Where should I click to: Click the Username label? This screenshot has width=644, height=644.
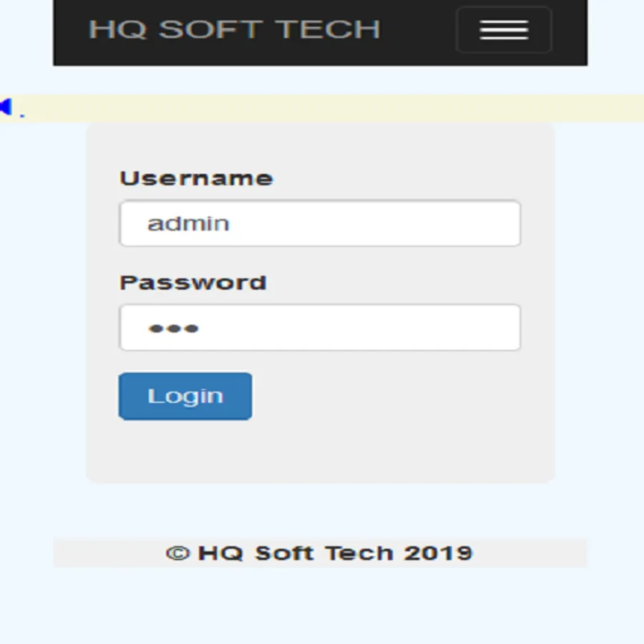coord(196,179)
